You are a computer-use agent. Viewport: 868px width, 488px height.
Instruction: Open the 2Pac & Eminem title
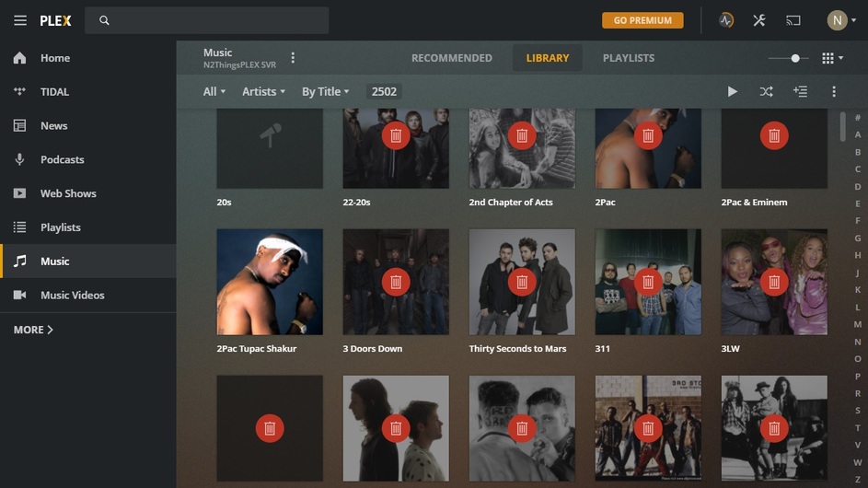754,203
